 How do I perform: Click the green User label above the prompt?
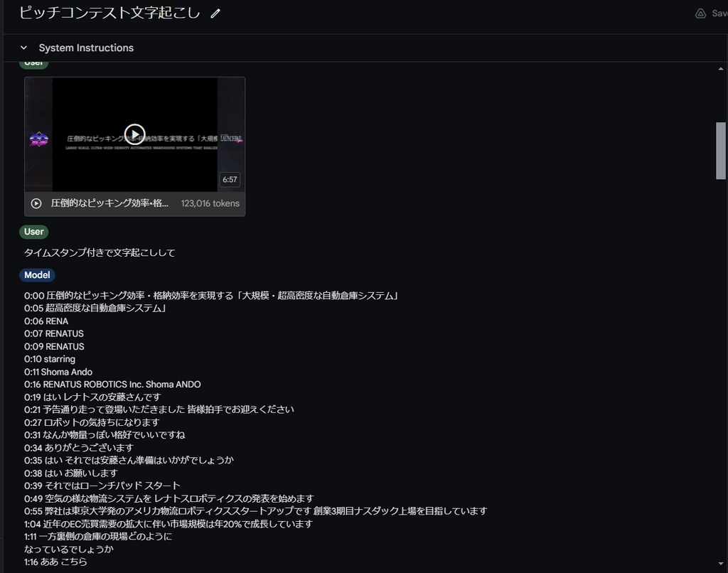click(34, 232)
